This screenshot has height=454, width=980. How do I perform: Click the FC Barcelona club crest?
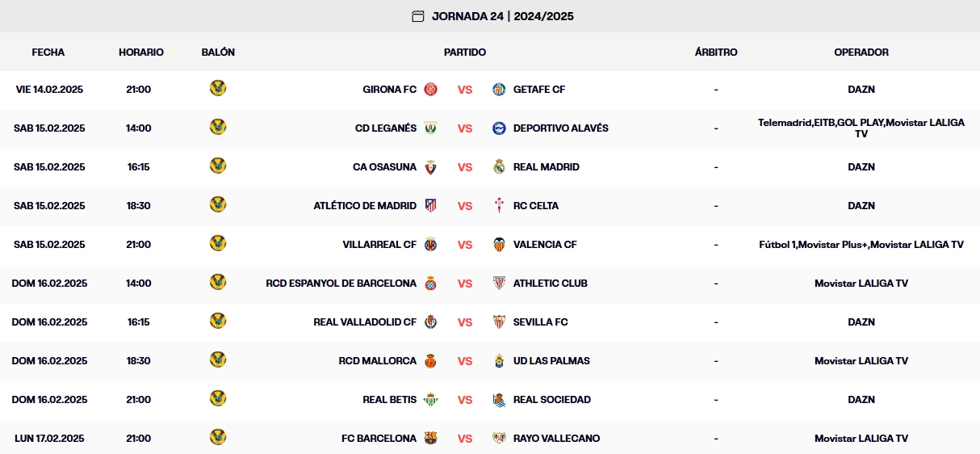430,439
